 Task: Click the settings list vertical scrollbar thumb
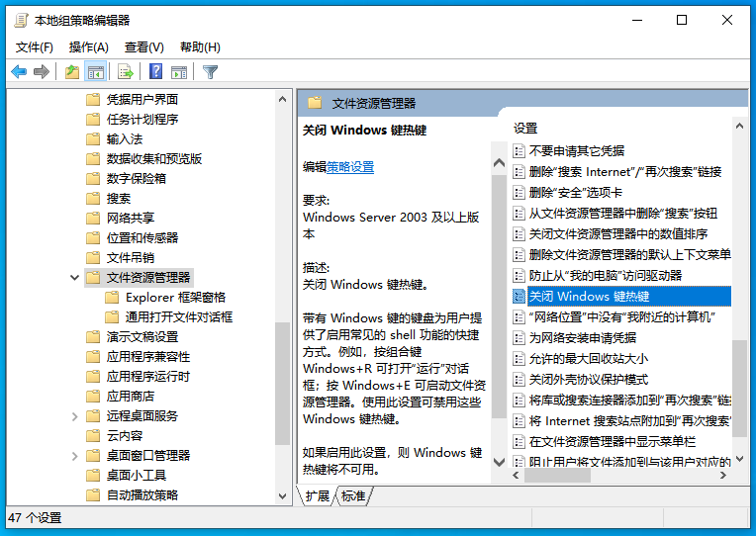[x=739, y=389]
